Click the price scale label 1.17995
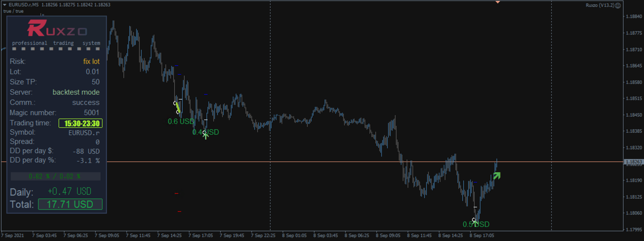Screen dimensions: 644x241 pyautogui.click(x=634, y=230)
